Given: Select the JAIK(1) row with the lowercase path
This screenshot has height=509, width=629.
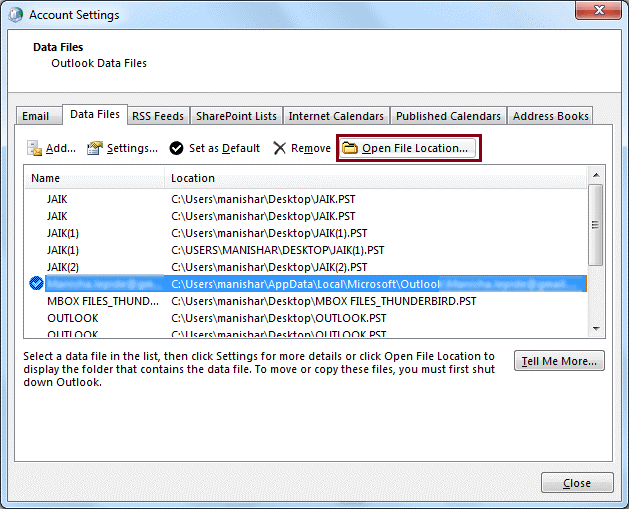Looking at the screenshot, I should pos(63,233).
